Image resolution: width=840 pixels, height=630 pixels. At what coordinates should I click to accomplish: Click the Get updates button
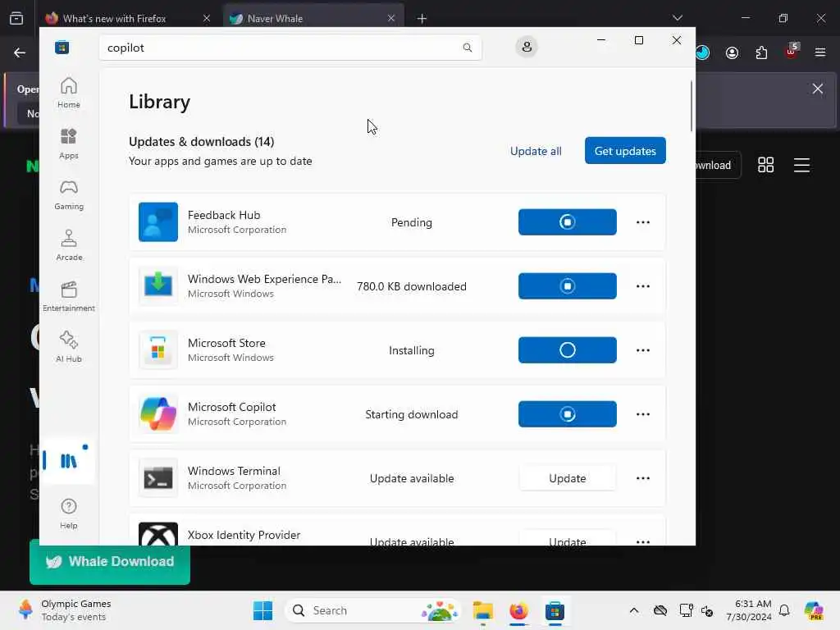[x=625, y=151]
